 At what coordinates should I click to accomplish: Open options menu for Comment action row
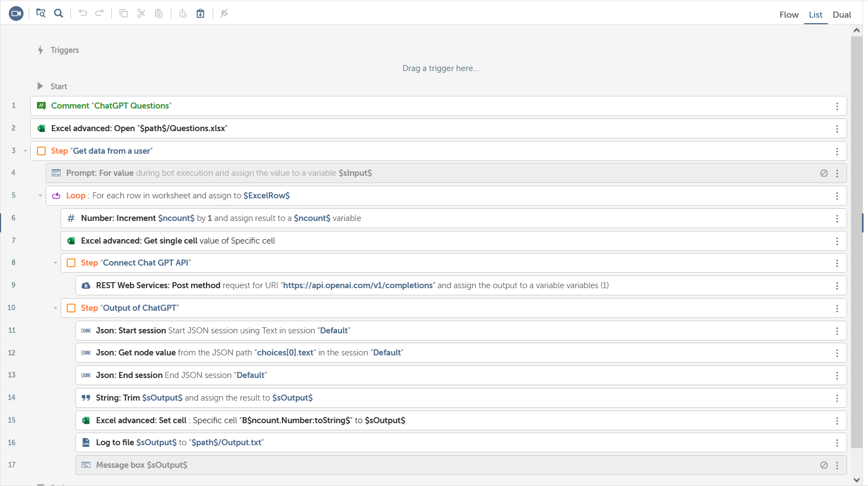tap(837, 106)
